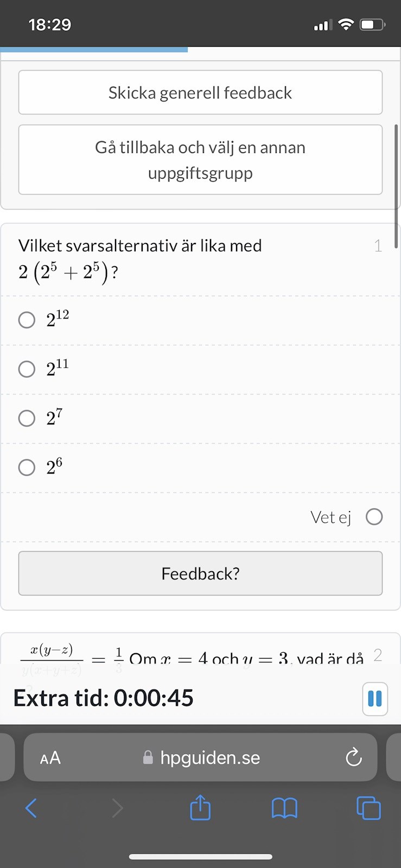
Task: Tap the Safari back arrow
Action: point(31,808)
